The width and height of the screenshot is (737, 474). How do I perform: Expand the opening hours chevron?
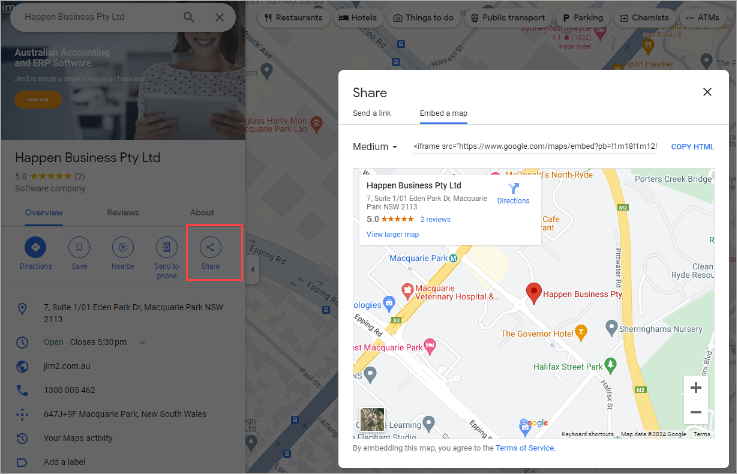point(142,342)
